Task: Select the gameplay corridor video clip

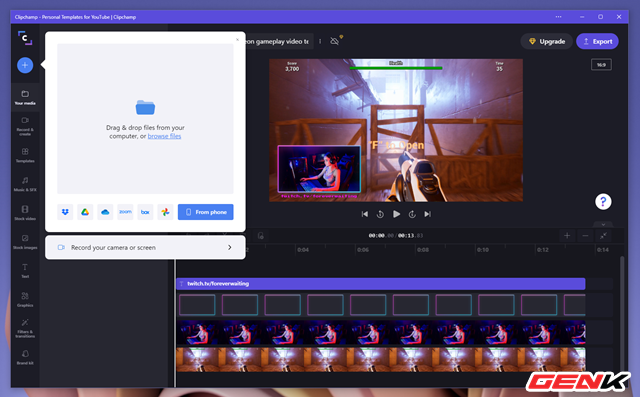Action: pos(381,360)
